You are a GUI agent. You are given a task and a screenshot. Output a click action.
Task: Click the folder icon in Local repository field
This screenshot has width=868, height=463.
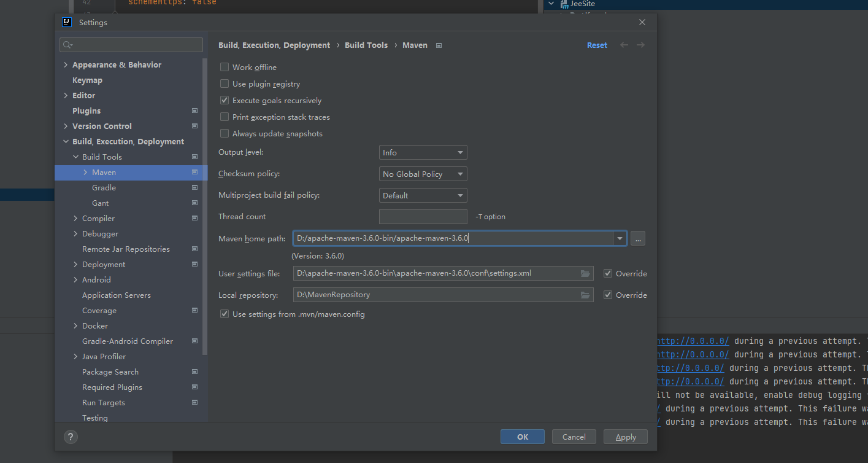(x=585, y=295)
